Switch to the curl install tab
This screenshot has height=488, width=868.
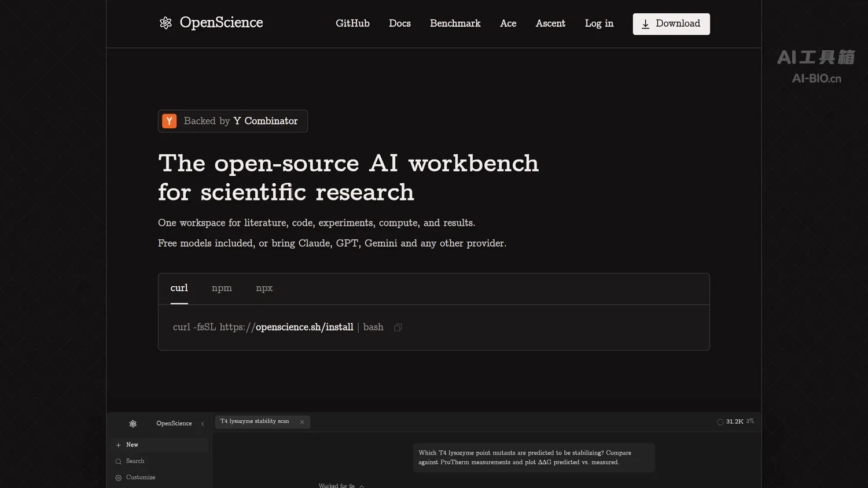[179, 288]
